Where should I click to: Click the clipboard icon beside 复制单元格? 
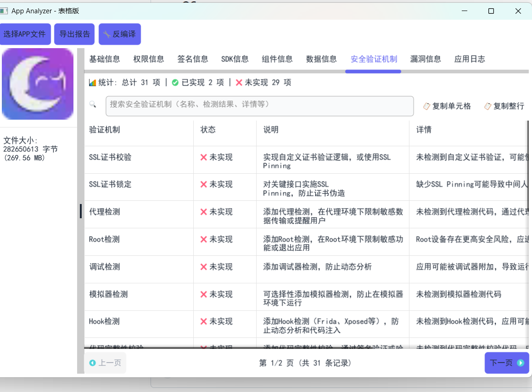click(x=427, y=105)
